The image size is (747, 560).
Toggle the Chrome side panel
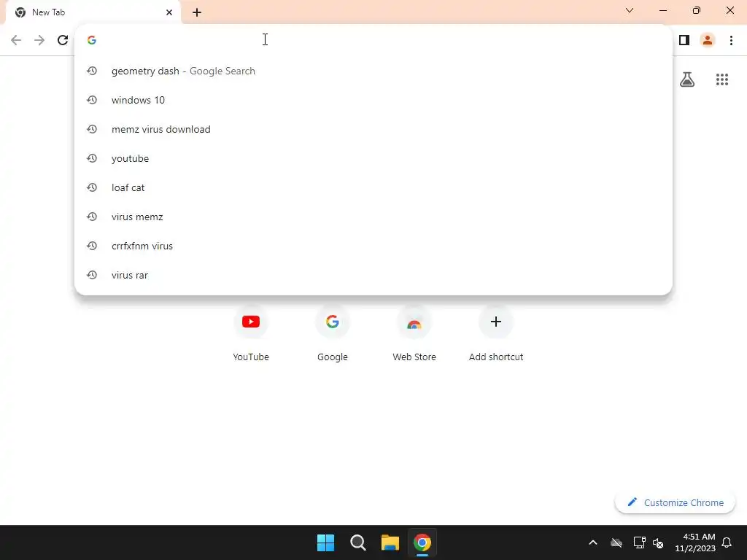(684, 40)
